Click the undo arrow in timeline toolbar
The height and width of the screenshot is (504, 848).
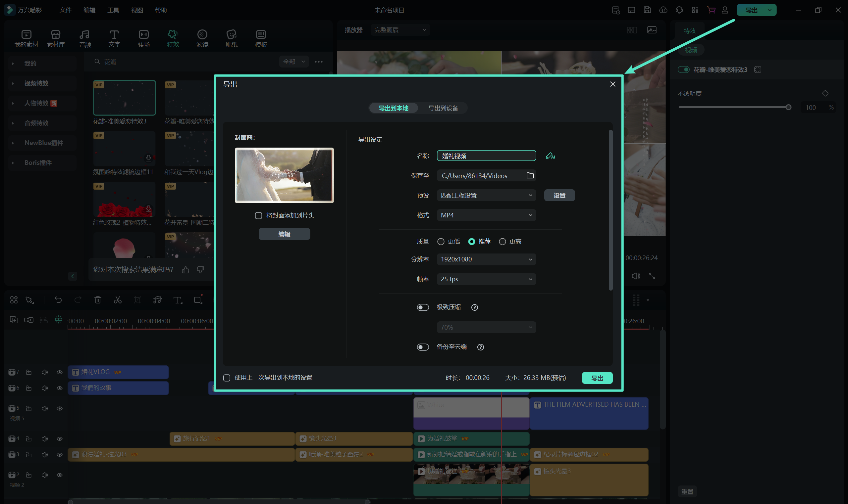(x=58, y=300)
